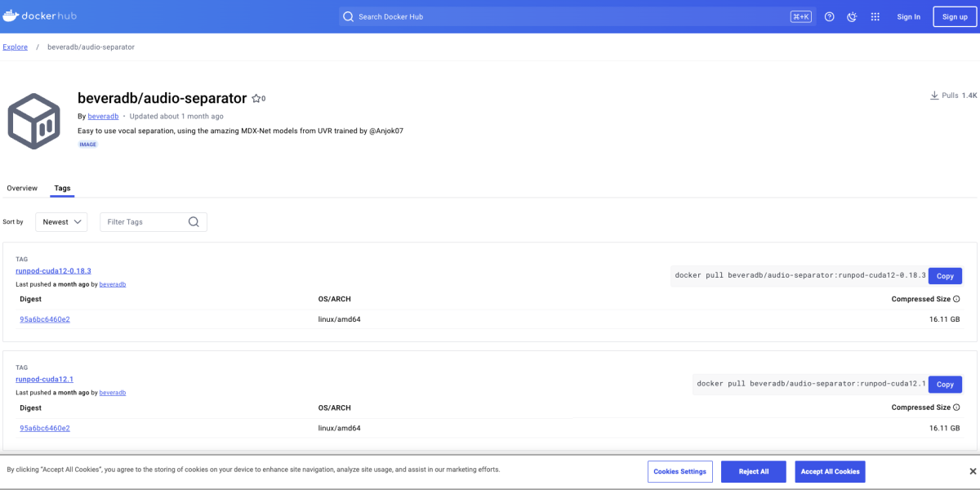Screen dimensions: 980x490
Task: Open the apps grid menu icon
Action: [874, 16]
